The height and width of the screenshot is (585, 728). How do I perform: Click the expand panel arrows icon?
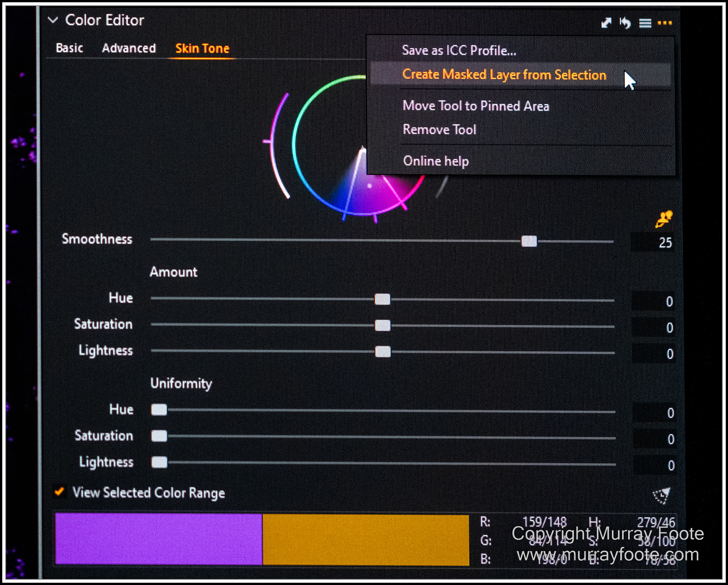point(606,23)
